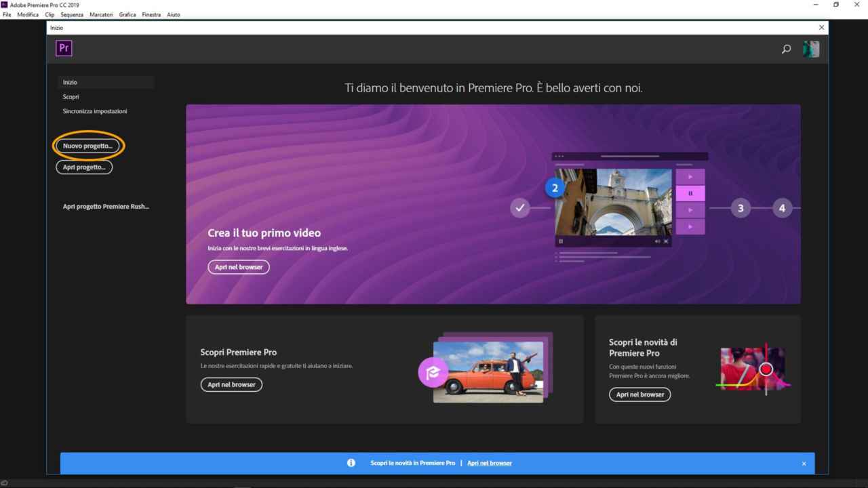Screen dimensions: 868x488
Task: Click the graduation cap icon
Action: pos(433,371)
